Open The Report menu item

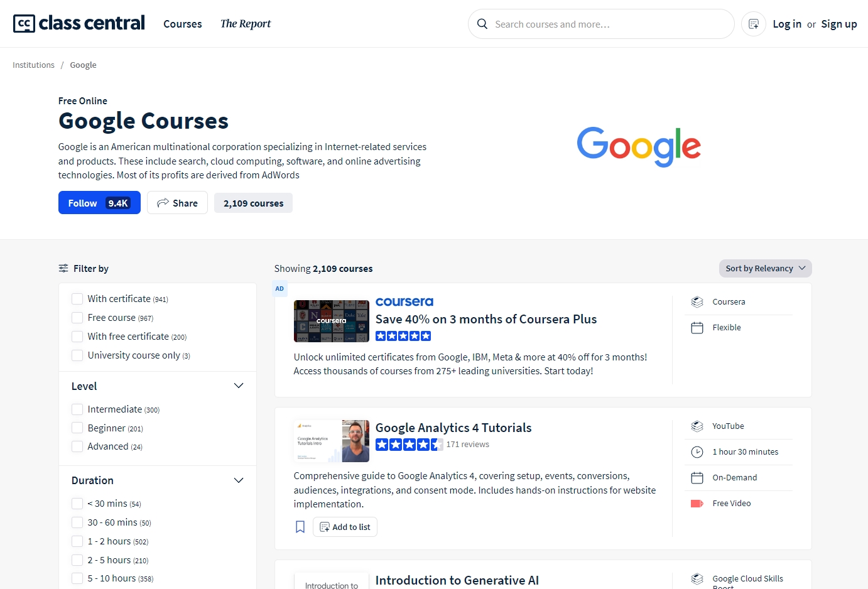(x=246, y=24)
